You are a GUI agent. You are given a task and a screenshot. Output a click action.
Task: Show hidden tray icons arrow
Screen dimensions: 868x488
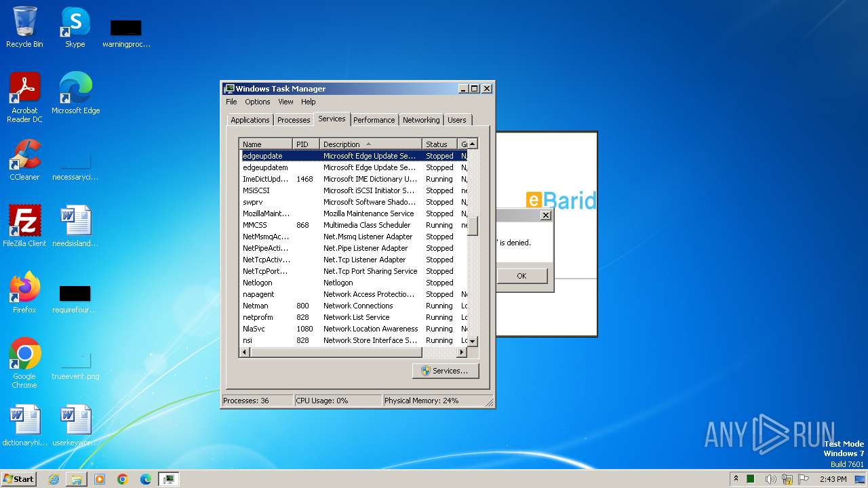[x=736, y=479]
